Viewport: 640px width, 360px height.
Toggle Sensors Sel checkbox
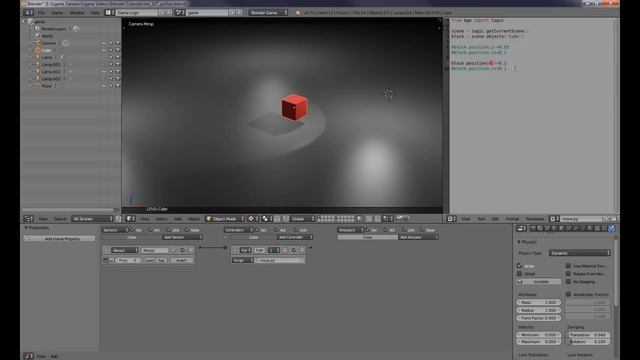pyautogui.click(x=133, y=230)
